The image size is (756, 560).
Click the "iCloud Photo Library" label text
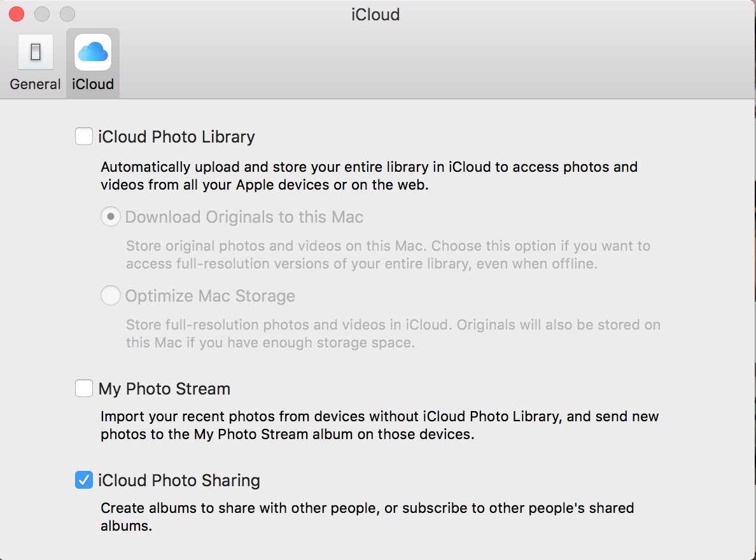coord(176,137)
